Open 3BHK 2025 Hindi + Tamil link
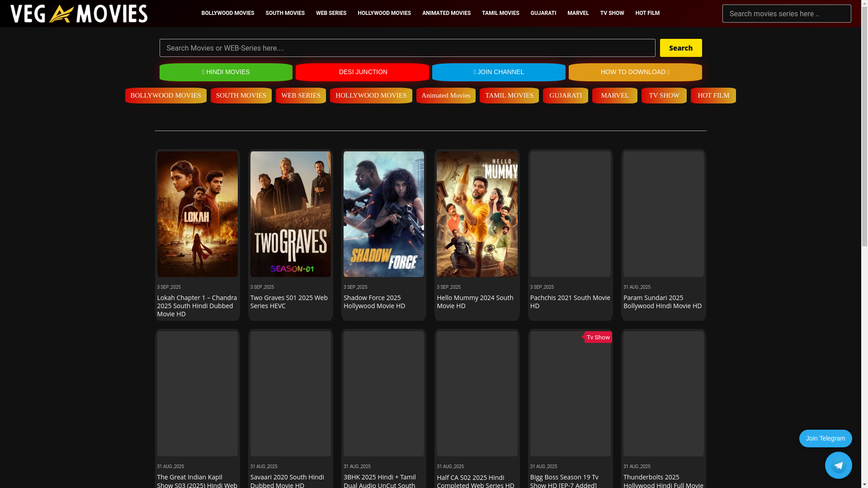This screenshot has height=488, width=868. (x=380, y=481)
